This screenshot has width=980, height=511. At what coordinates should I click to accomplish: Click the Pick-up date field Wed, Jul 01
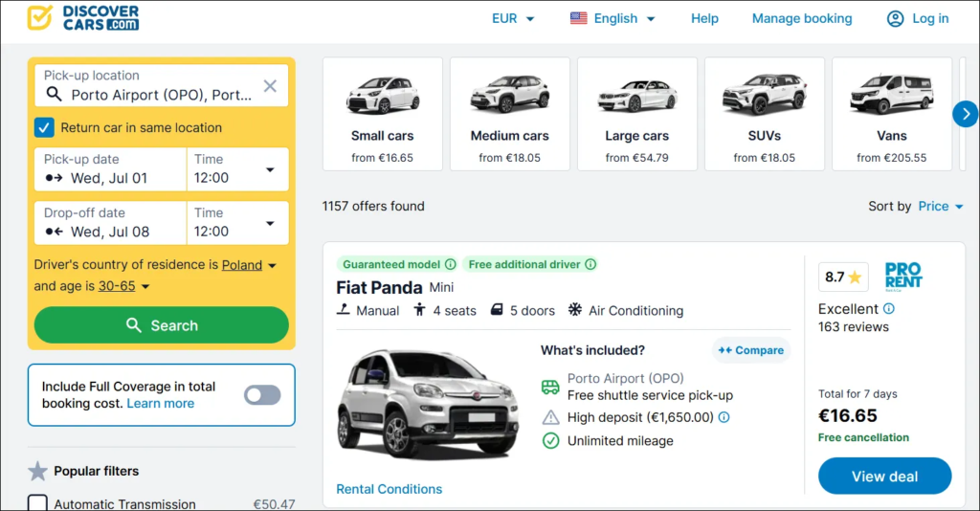[x=111, y=169]
